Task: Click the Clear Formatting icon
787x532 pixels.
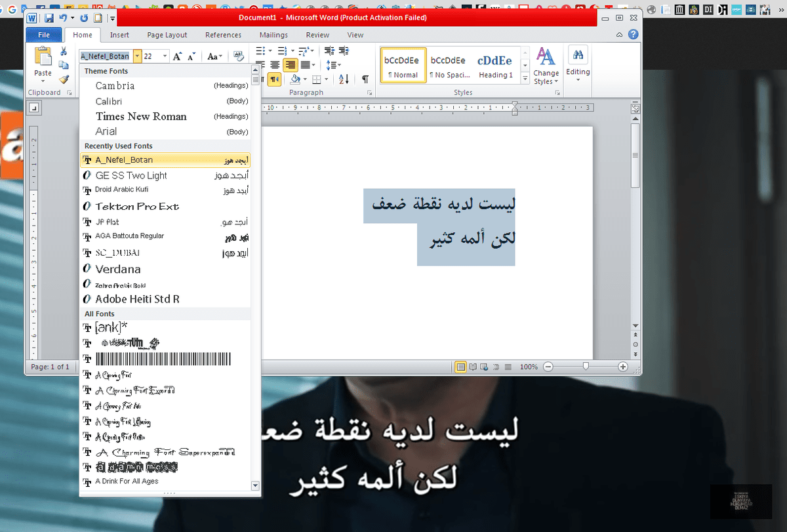Action: point(239,56)
